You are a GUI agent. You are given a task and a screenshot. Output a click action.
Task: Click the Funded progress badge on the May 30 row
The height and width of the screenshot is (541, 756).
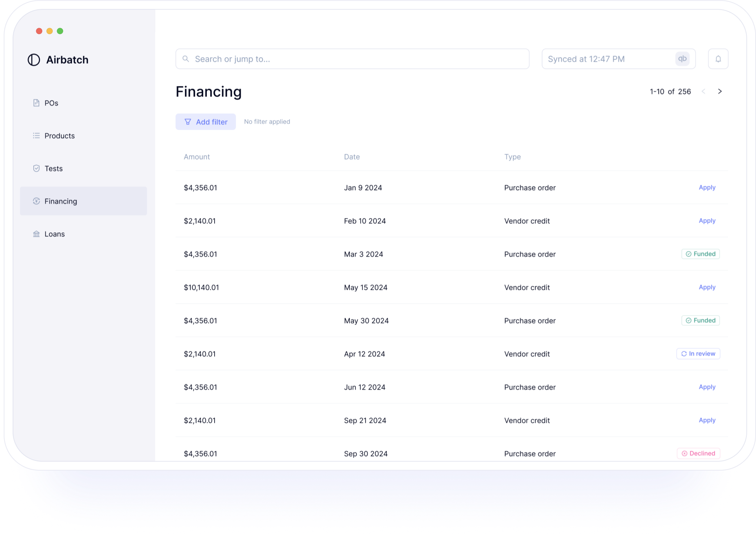(700, 320)
